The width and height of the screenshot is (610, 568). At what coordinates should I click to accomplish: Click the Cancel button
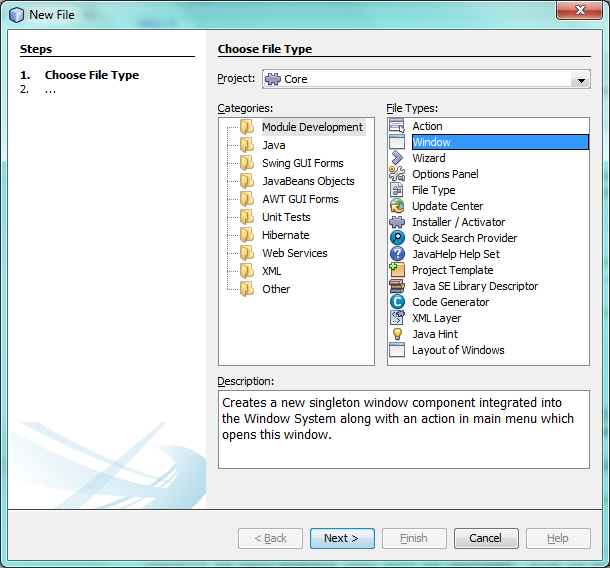tap(486, 538)
